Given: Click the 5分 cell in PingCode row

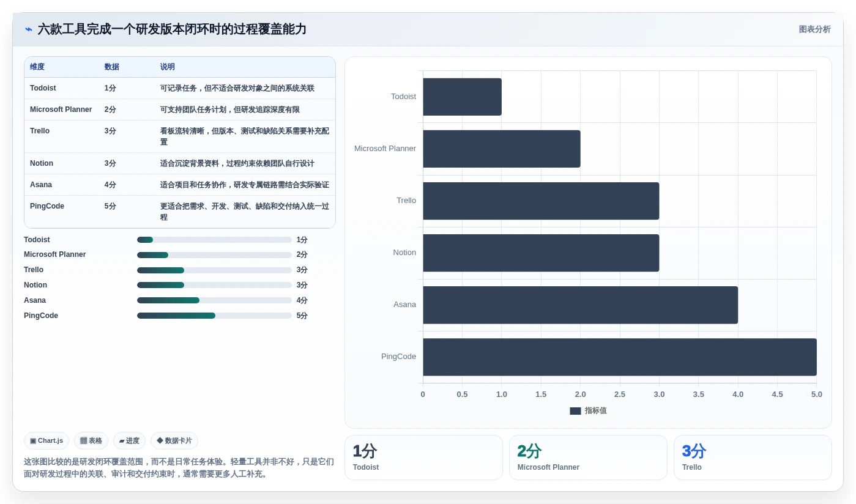Looking at the screenshot, I should (110, 206).
